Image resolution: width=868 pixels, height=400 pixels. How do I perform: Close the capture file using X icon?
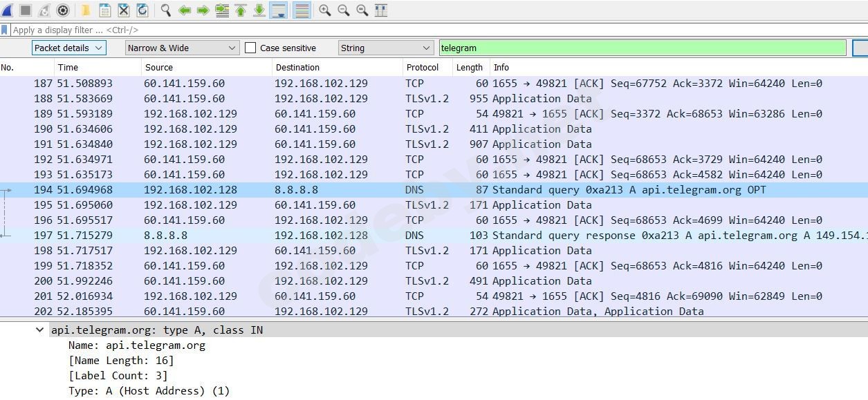click(x=124, y=10)
